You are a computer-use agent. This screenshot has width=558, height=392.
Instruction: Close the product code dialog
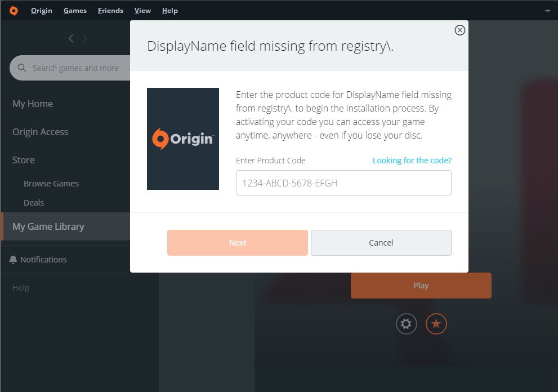click(x=460, y=30)
